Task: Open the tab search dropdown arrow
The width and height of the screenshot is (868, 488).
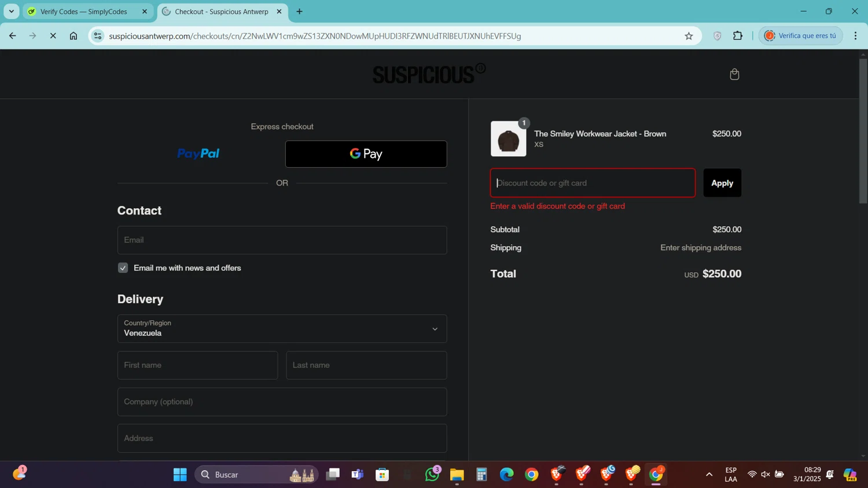Action: 12,12
